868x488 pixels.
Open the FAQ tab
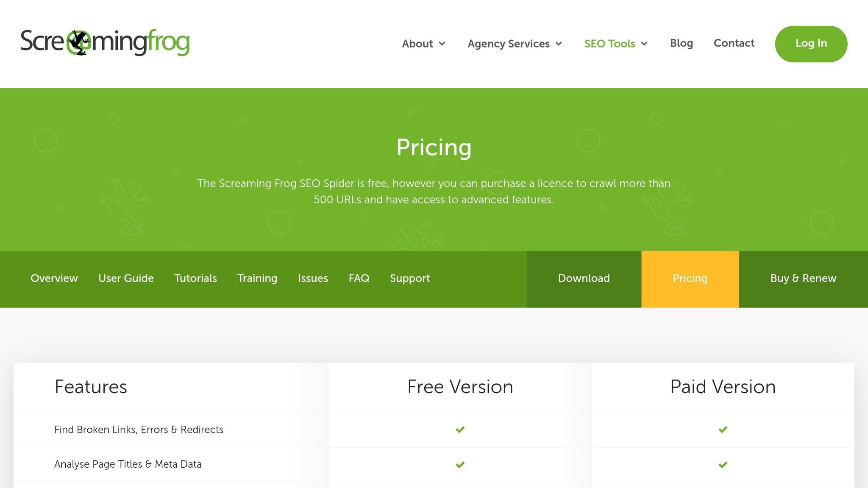click(x=359, y=278)
